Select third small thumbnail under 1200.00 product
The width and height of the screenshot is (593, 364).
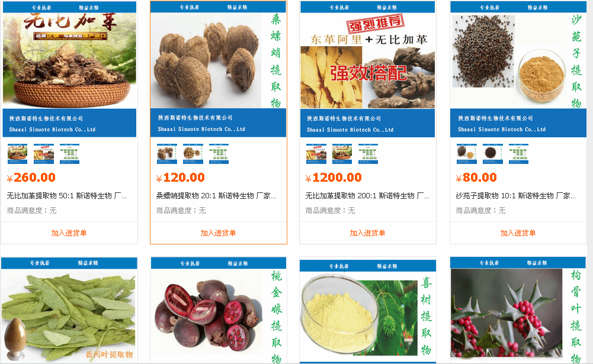(x=368, y=153)
